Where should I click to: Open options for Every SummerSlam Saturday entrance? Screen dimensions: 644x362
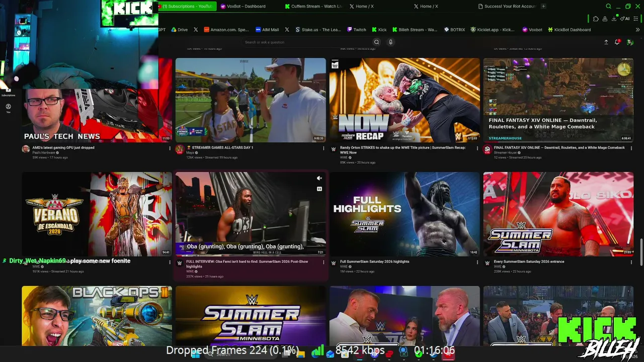click(631, 262)
